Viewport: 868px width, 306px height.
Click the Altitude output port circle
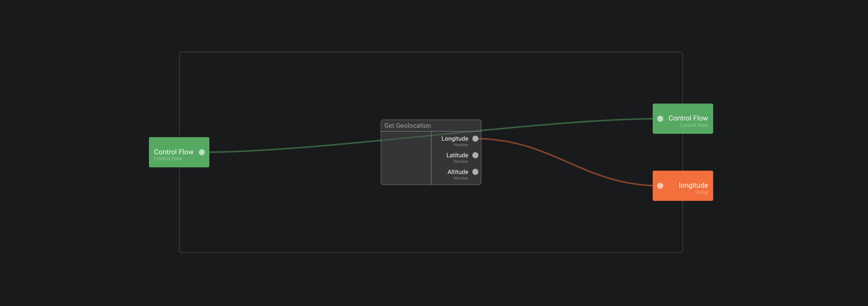pos(475,172)
